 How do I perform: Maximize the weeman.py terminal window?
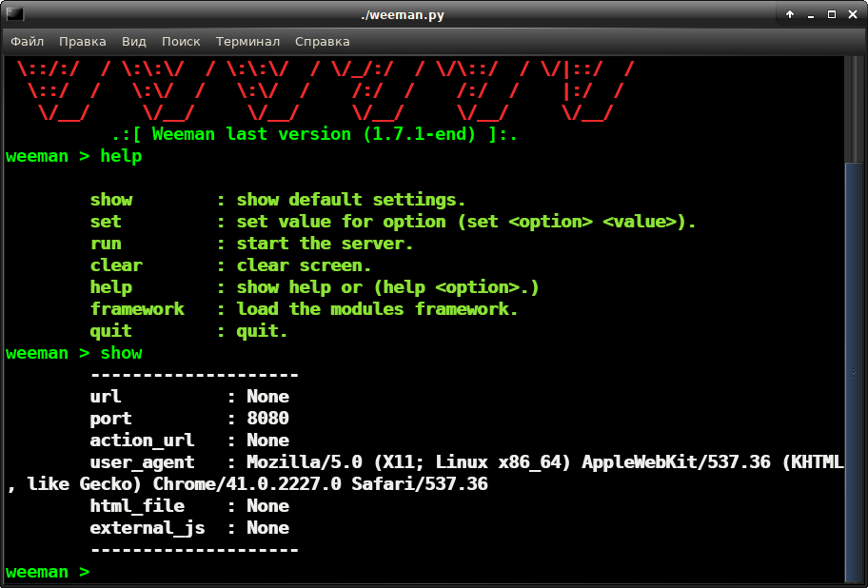(x=831, y=14)
